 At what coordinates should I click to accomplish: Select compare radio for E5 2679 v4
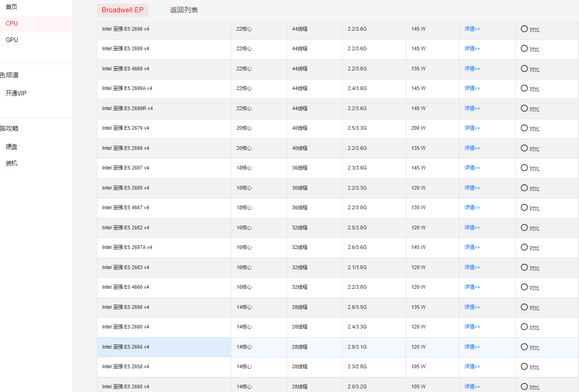tap(524, 127)
